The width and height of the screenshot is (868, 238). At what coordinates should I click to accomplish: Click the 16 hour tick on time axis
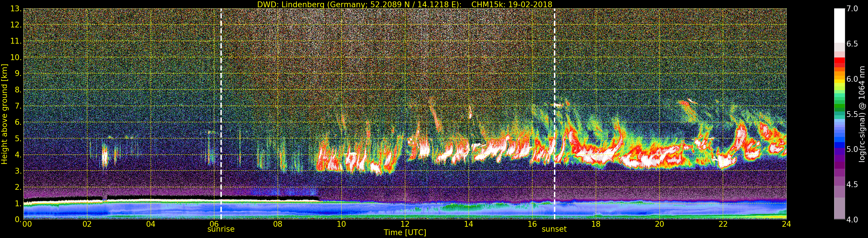click(532, 224)
